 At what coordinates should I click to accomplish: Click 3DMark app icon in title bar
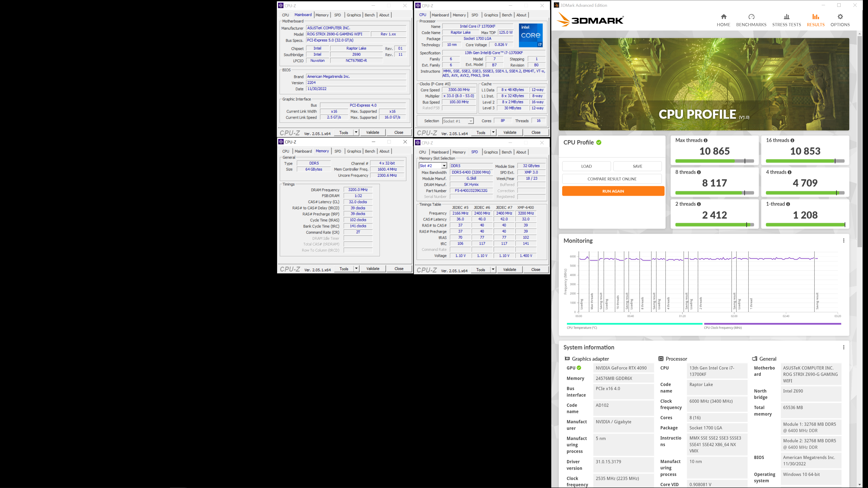tap(556, 5)
